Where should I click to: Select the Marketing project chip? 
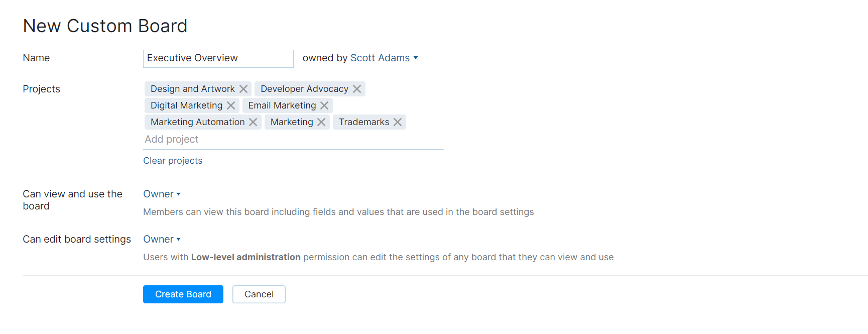click(292, 122)
